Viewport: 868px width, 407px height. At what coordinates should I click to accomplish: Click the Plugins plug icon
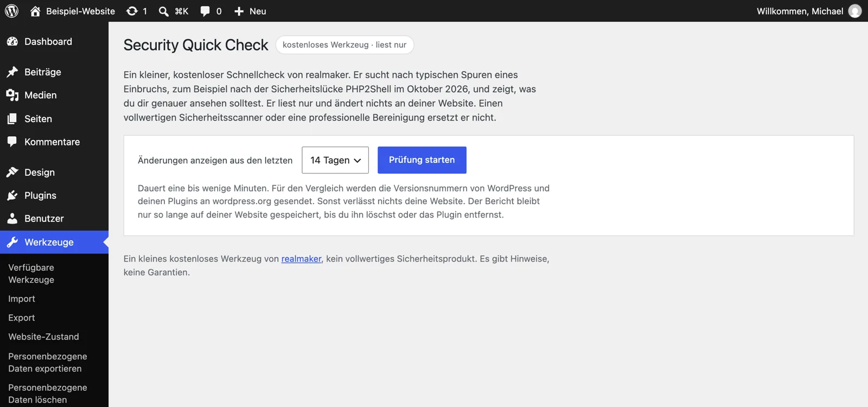click(x=12, y=195)
